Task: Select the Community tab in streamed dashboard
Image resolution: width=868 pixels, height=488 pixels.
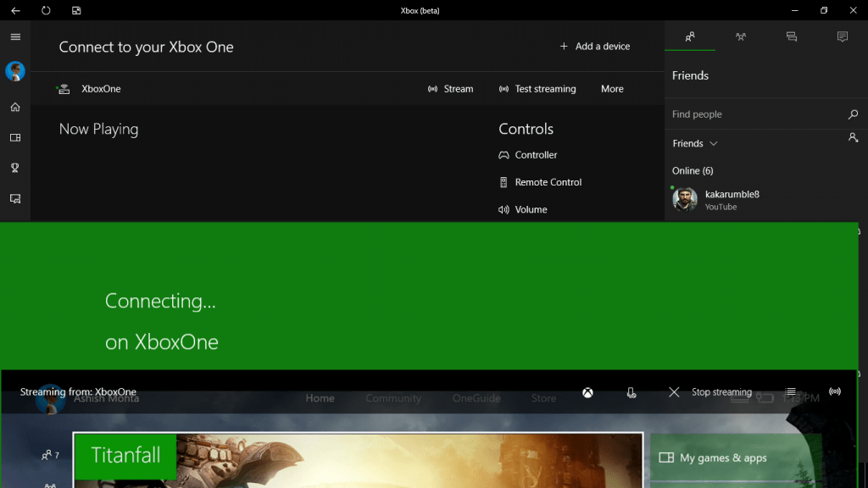Action: 393,398
